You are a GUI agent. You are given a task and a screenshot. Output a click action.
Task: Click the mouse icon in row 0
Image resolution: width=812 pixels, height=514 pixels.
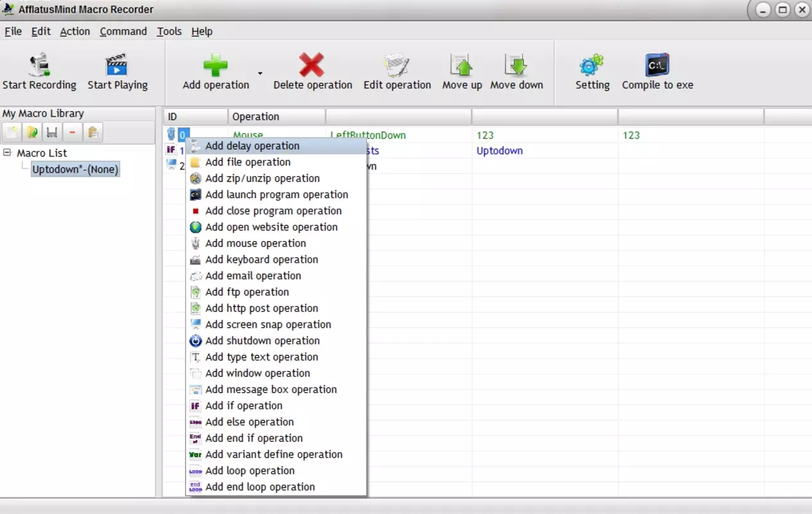pyautogui.click(x=171, y=134)
